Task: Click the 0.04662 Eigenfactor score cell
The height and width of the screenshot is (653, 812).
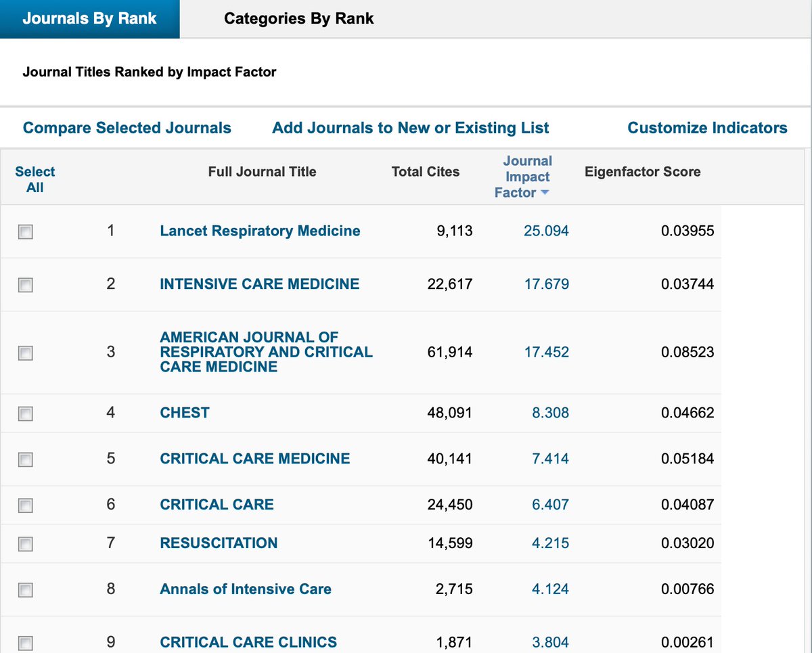Action: (x=687, y=413)
